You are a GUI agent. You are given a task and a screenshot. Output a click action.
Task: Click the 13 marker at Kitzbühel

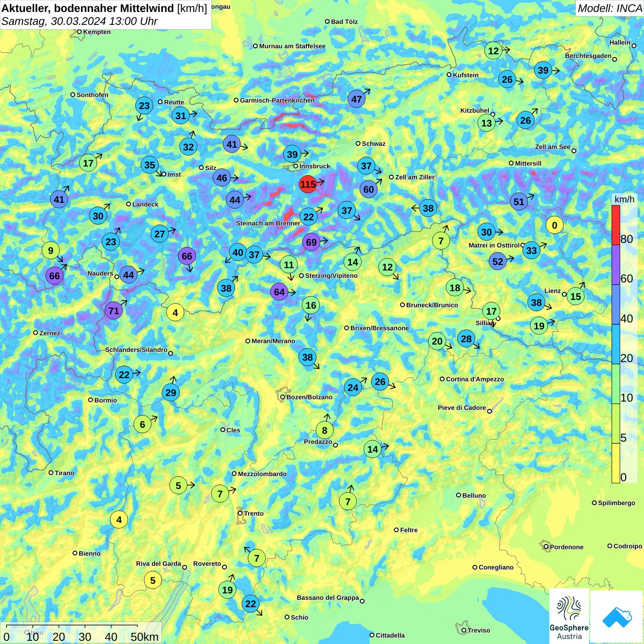(x=486, y=123)
